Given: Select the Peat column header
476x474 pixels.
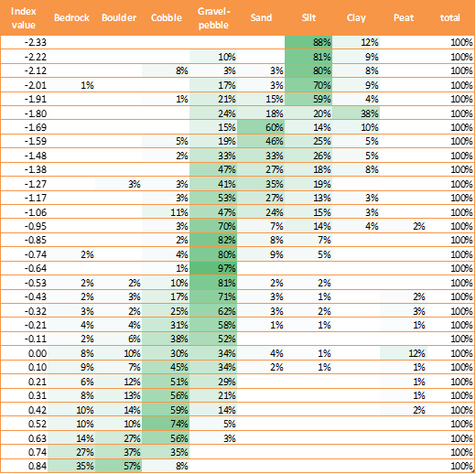Looking at the screenshot, I should (404, 18).
